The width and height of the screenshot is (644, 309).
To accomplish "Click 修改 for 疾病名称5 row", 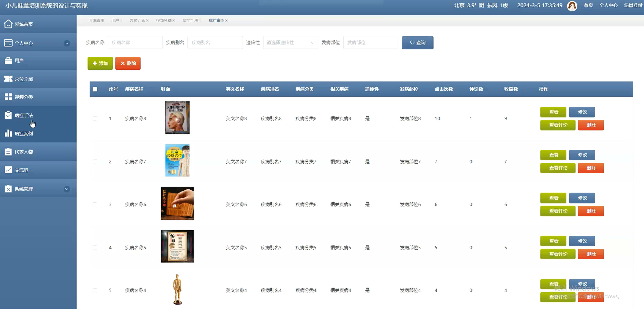I will 582,241.
